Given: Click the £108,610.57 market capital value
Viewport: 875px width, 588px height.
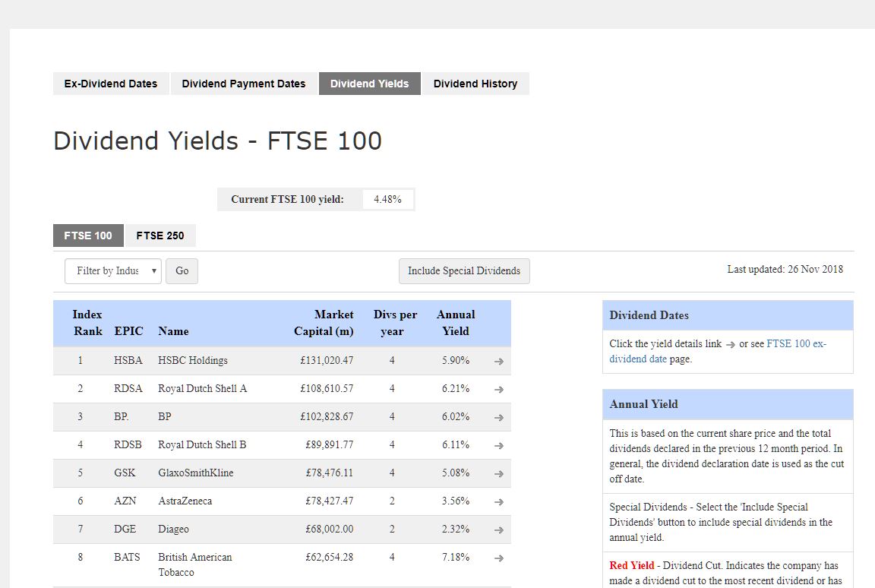Looking at the screenshot, I should tap(327, 388).
